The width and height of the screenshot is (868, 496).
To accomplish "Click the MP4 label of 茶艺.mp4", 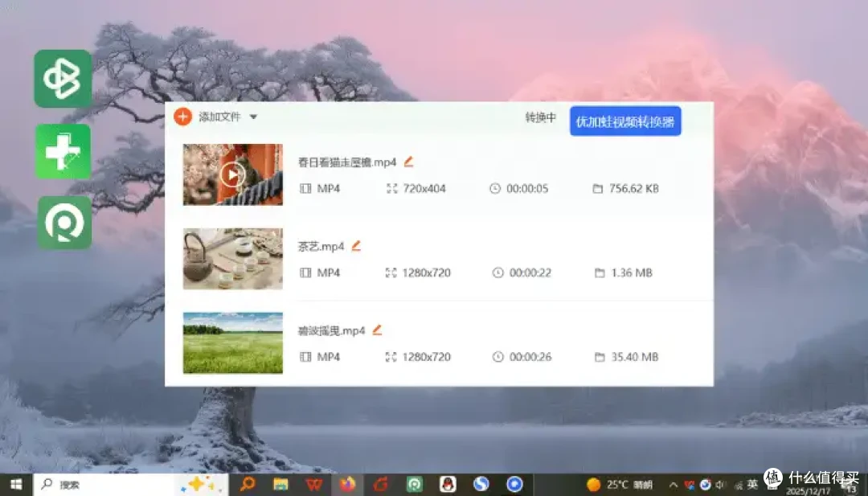I will click(x=328, y=273).
